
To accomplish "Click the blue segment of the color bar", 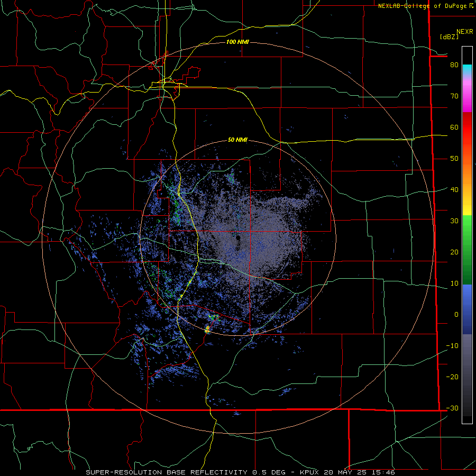I will coord(467,309).
